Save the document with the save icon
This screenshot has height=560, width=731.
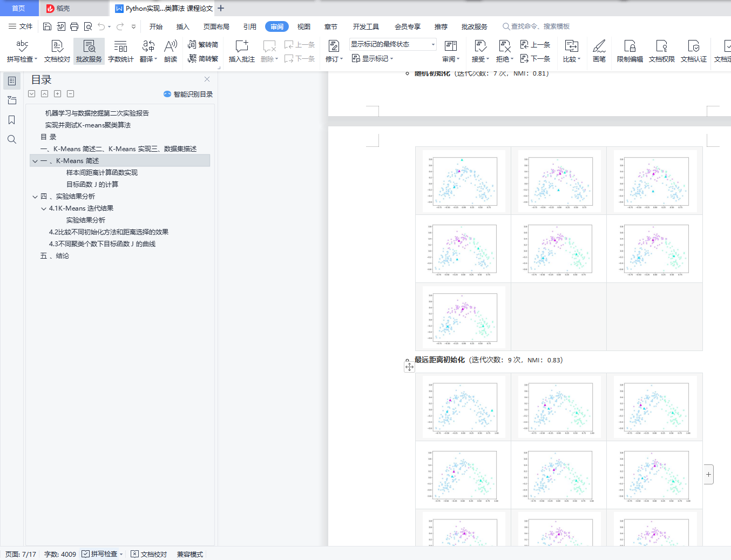(47, 26)
